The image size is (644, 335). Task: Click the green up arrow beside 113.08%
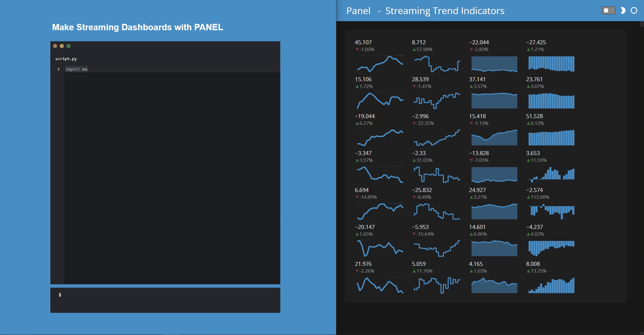point(528,197)
